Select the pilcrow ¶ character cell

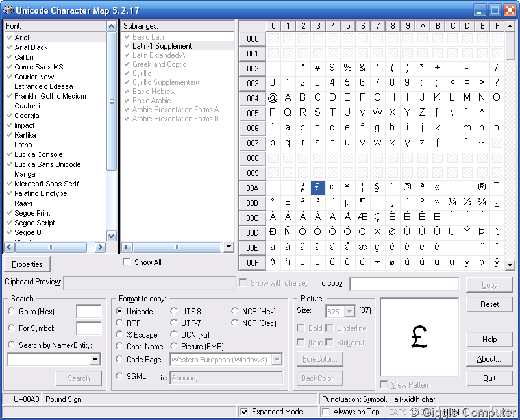(362, 203)
